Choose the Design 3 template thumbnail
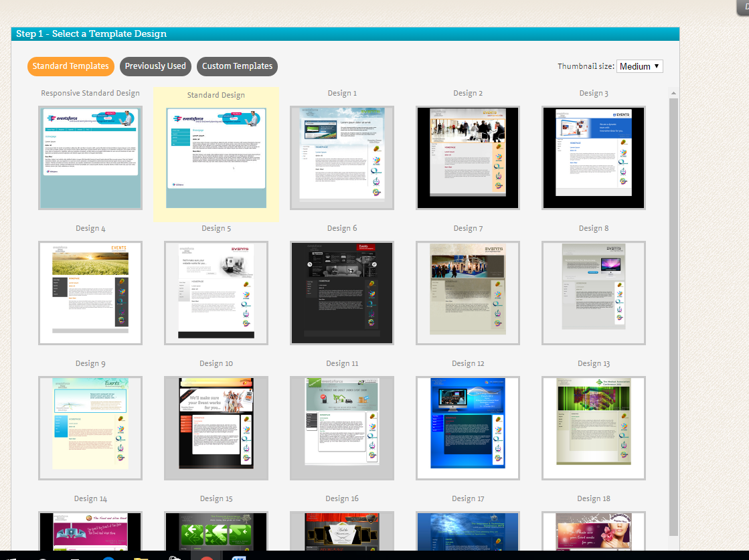This screenshot has width=749, height=560. point(594,158)
